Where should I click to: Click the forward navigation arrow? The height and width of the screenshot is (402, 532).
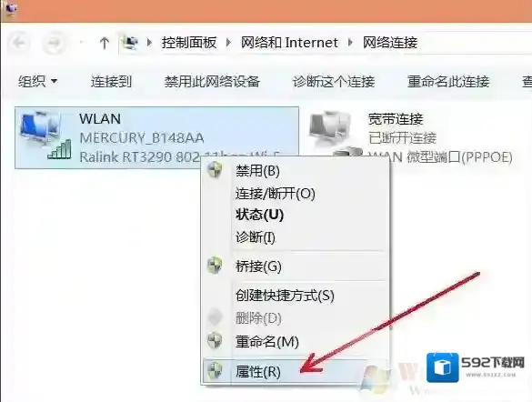pyautogui.click(x=55, y=43)
